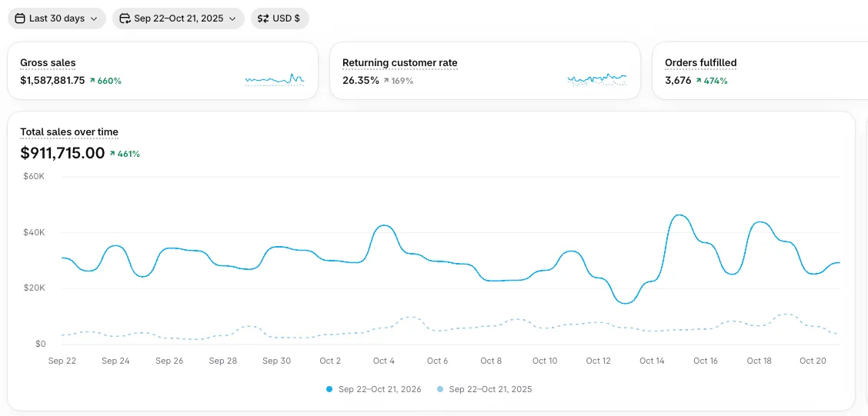The image size is (868, 416).
Task: Click the Sep 28 x-axis label
Action: tap(223, 361)
